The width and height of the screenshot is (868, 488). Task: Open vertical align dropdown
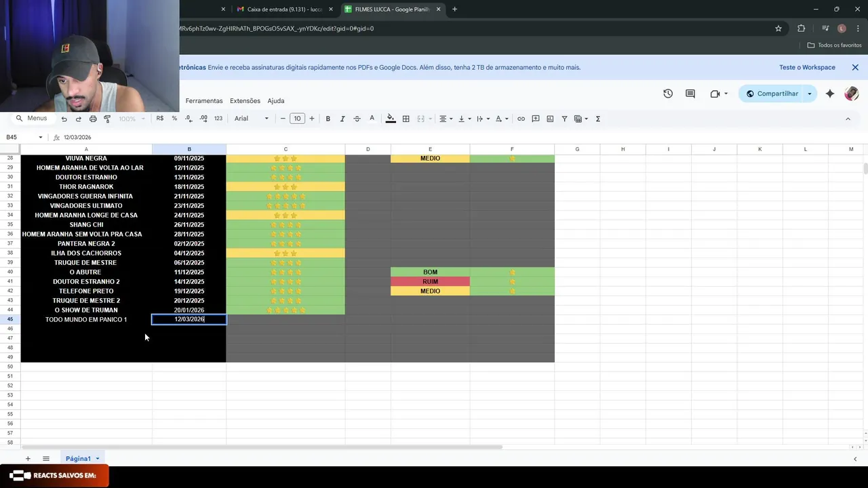[x=465, y=119]
